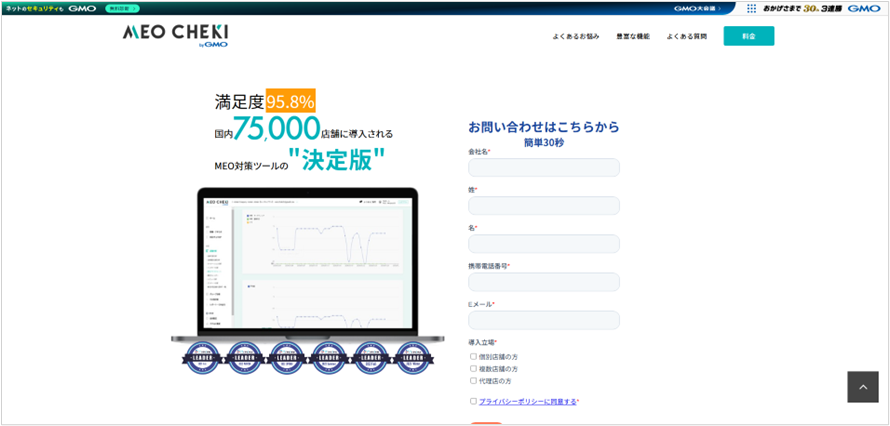The height and width of the screenshot is (426, 890).
Task: Click the 導入立場 field label
Action: click(x=482, y=342)
